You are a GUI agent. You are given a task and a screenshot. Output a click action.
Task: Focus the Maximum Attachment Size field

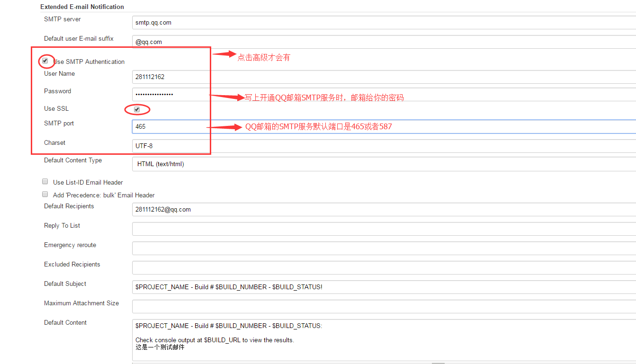pos(384,306)
